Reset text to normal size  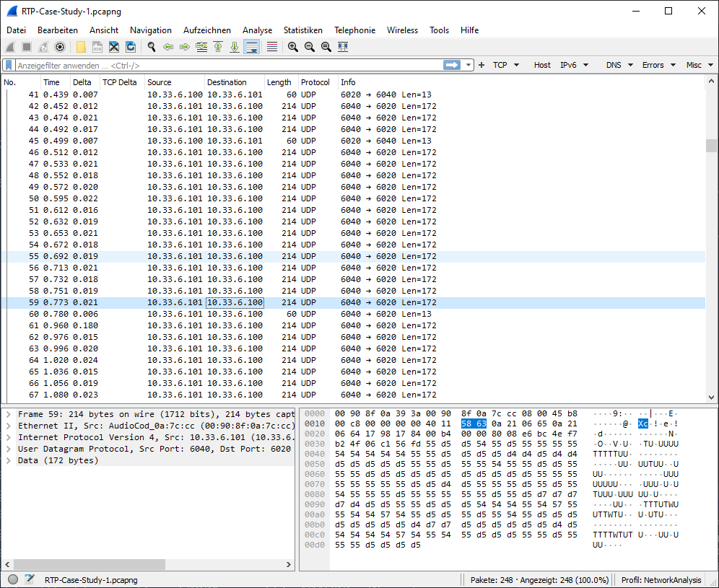[326, 47]
